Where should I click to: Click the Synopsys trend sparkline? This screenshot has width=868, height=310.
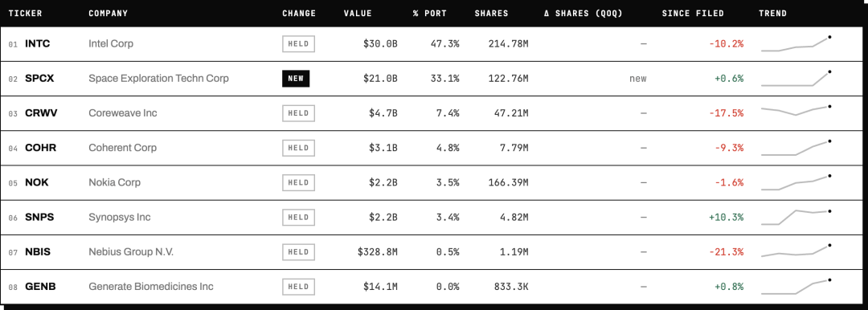pyautogui.click(x=796, y=217)
